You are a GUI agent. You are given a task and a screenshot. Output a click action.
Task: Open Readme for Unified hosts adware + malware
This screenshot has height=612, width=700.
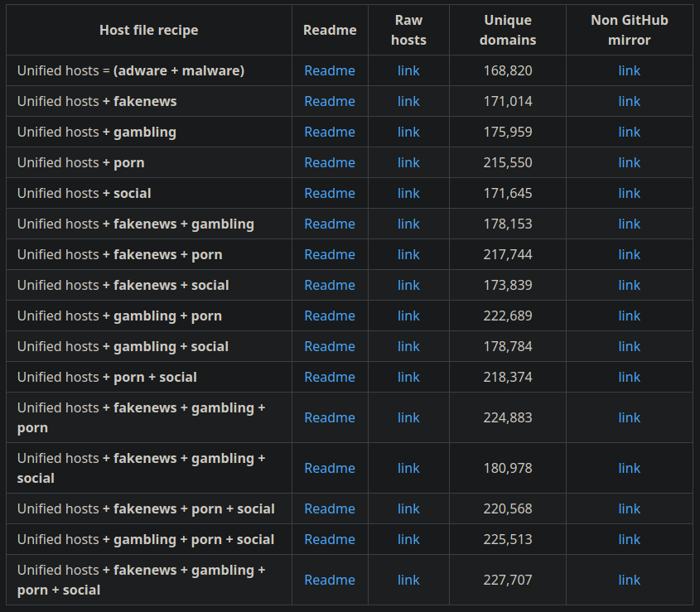330,70
